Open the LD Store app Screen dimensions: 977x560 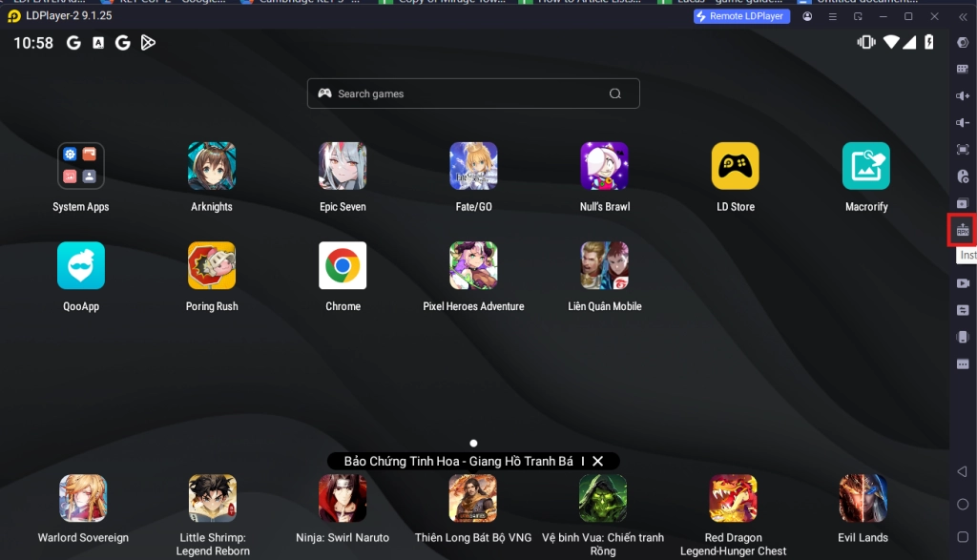[735, 164]
